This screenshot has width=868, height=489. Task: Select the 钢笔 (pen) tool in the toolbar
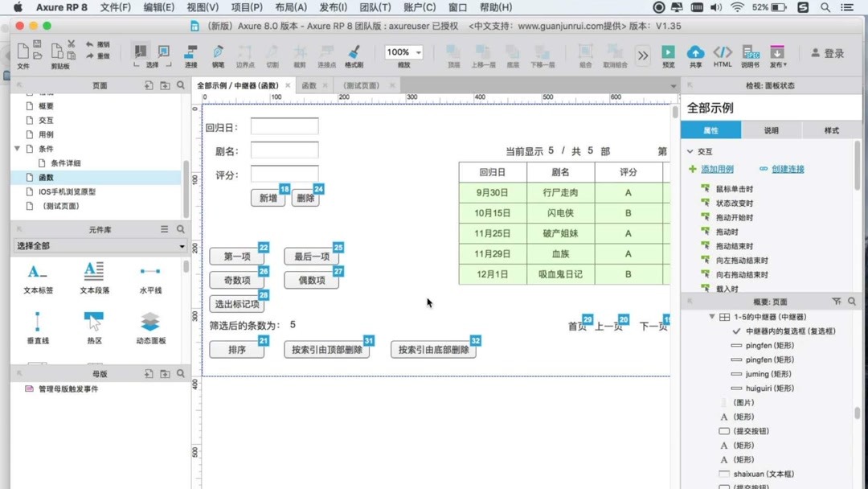(217, 51)
